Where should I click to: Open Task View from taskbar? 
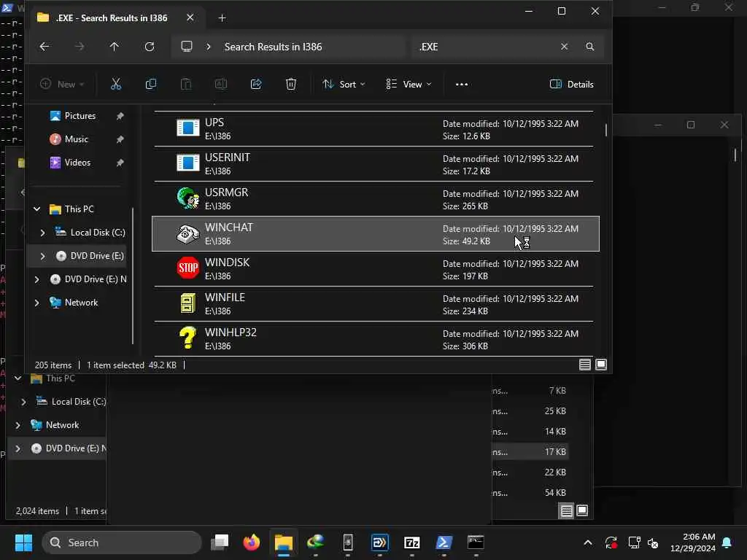pyautogui.click(x=219, y=542)
